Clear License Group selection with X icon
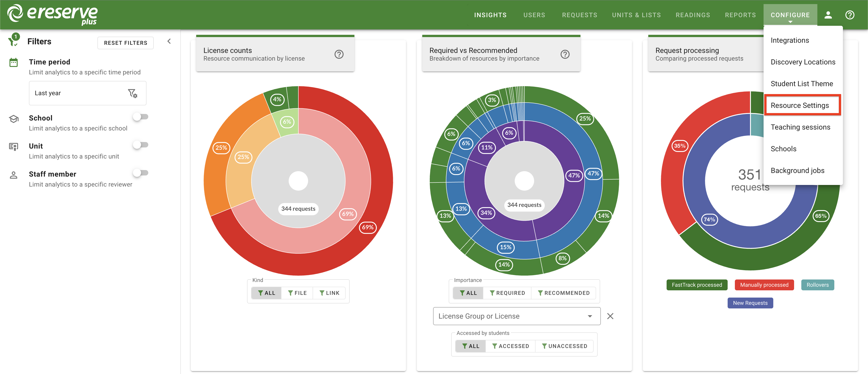This screenshot has height=374, width=868. click(x=610, y=316)
